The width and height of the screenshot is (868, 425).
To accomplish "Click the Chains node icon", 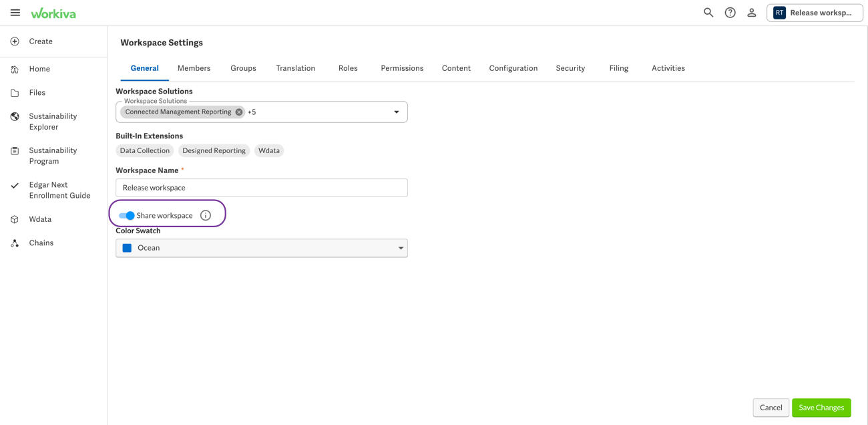I will (15, 243).
